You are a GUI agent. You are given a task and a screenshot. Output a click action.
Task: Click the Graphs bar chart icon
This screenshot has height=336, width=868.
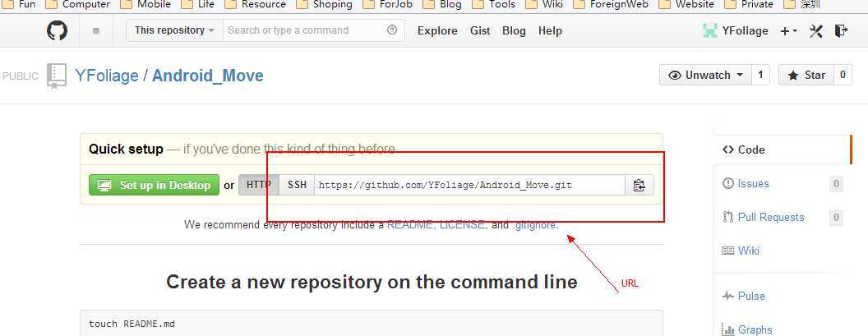point(728,329)
